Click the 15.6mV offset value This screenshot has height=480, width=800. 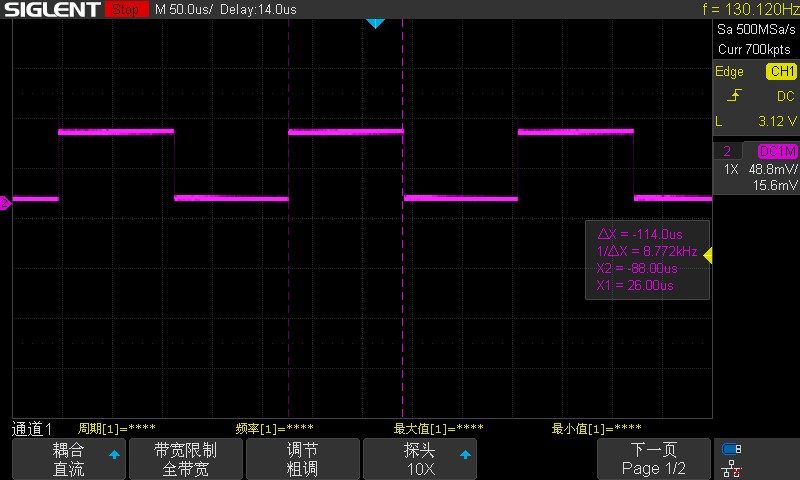(x=775, y=185)
